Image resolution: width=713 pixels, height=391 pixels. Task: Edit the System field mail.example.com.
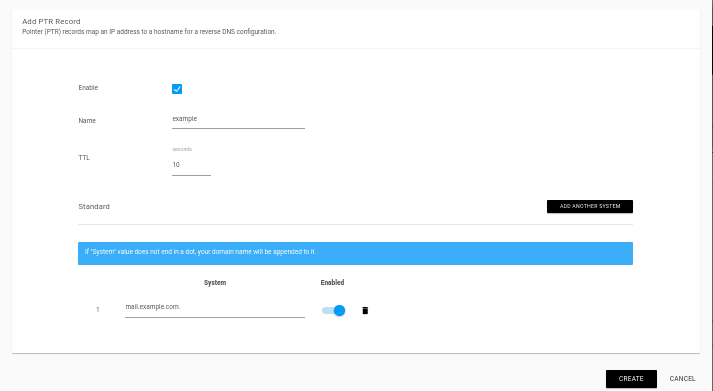pos(215,308)
